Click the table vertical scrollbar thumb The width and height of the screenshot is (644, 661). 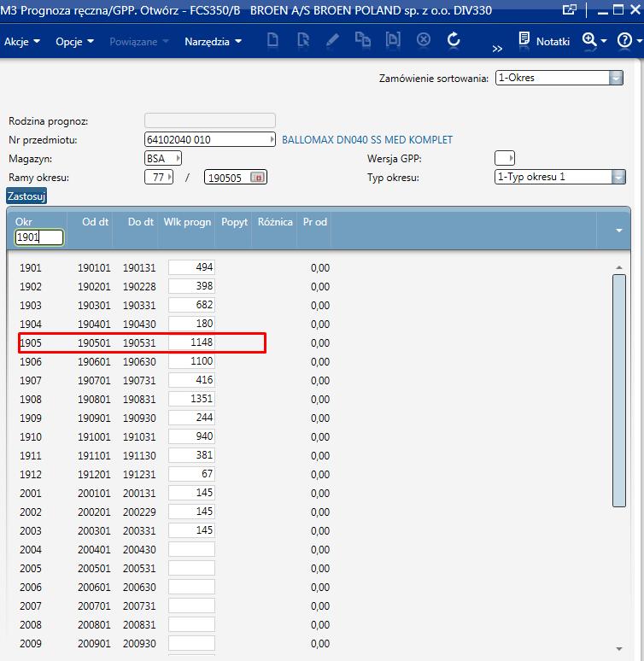[x=618, y=390]
